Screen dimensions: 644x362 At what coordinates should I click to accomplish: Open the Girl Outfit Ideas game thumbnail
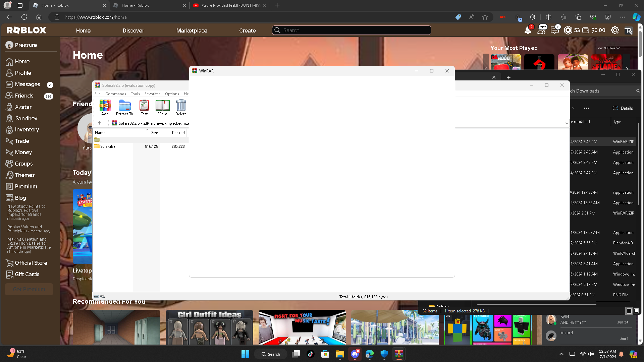click(209, 327)
